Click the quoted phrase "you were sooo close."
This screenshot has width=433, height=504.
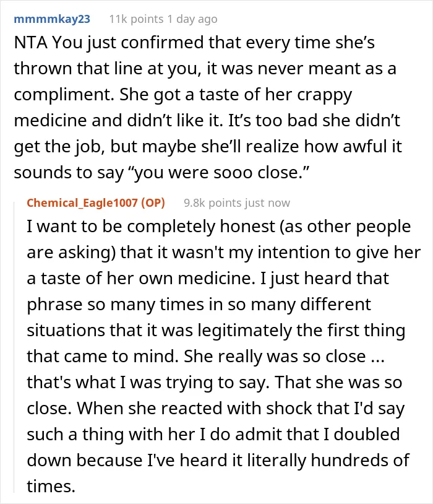(x=219, y=173)
